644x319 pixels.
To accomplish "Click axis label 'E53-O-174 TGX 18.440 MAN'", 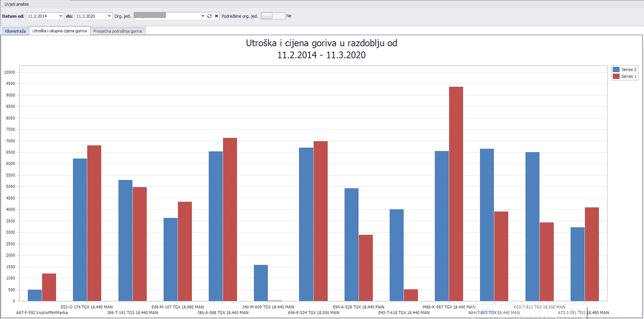I will click(x=87, y=307).
